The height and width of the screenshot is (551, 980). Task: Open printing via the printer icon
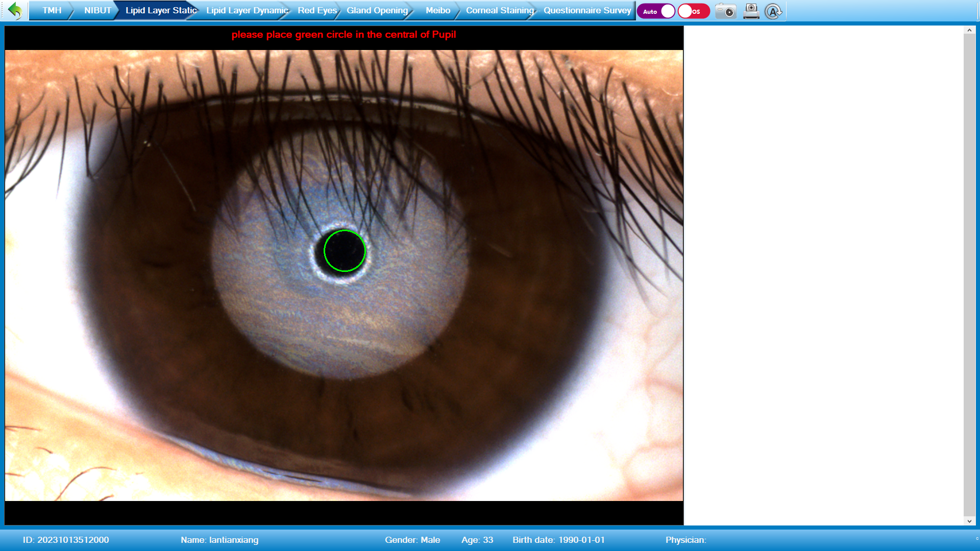click(750, 11)
